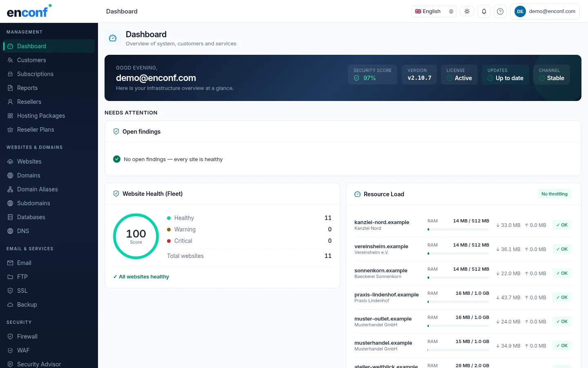588x368 pixels.
Task: Open notifications bell icon
Action: [x=484, y=11]
